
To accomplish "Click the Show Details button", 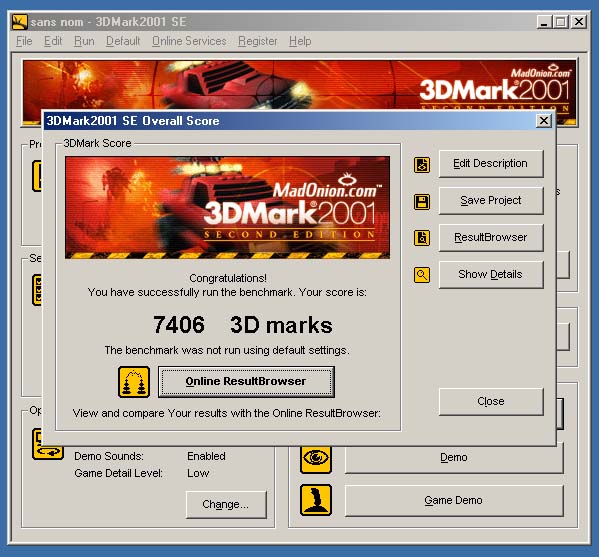I will pos(491,275).
